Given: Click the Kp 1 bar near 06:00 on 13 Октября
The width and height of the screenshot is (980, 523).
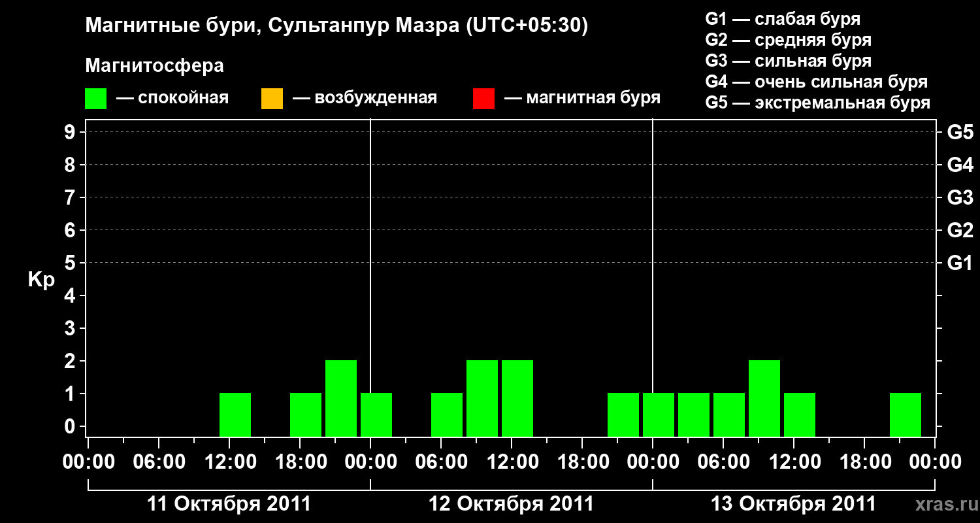Looking at the screenshot, I should [x=729, y=414].
